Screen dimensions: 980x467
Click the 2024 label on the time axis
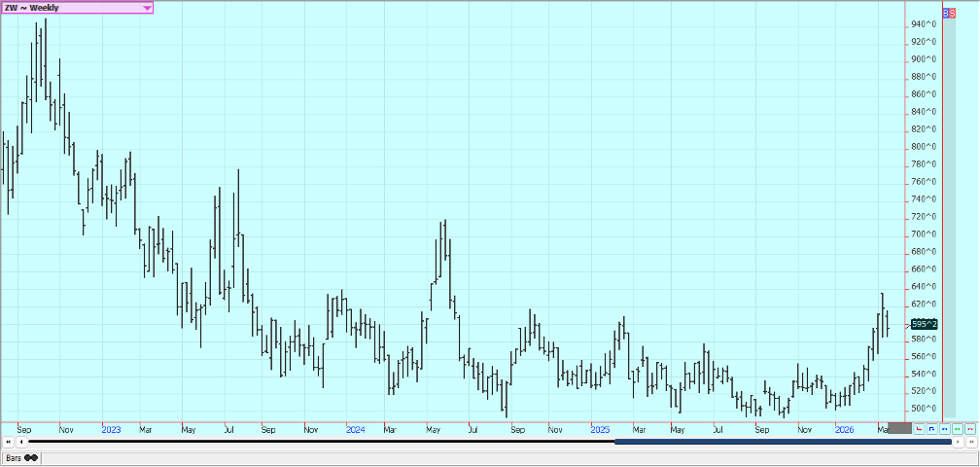[355, 428]
